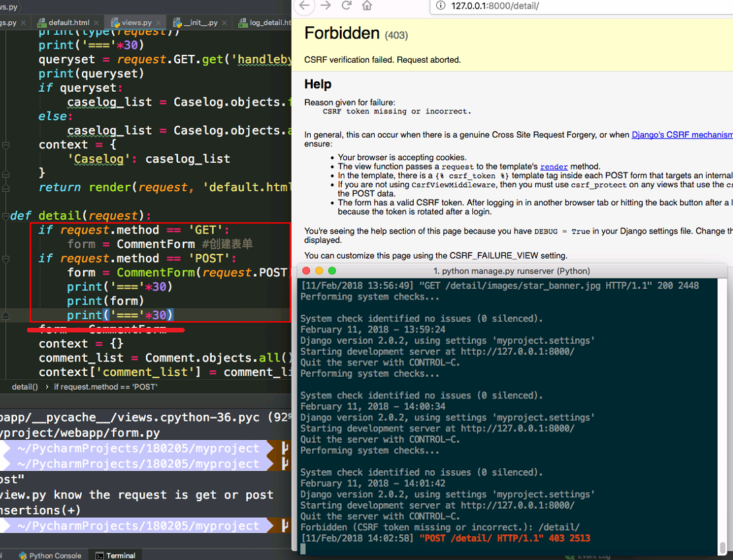Close the default.html editor tab

point(96,22)
